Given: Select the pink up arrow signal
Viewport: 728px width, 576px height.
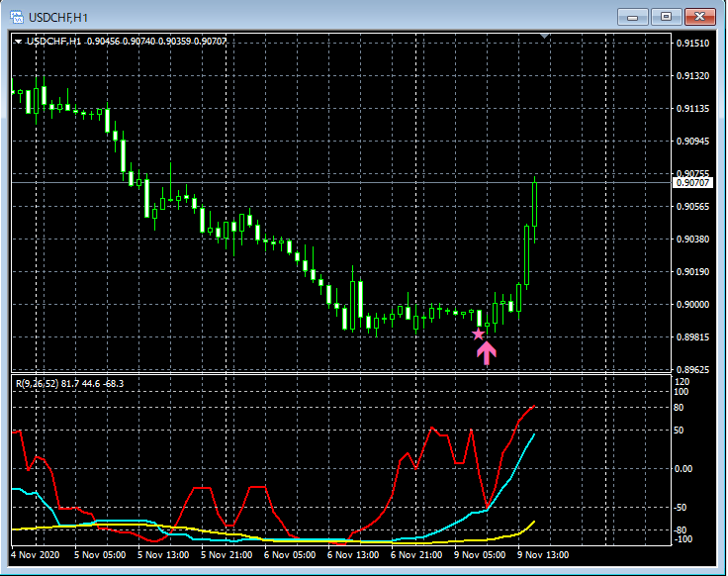Looking at the screenshot, I should [x=486, y=353].
